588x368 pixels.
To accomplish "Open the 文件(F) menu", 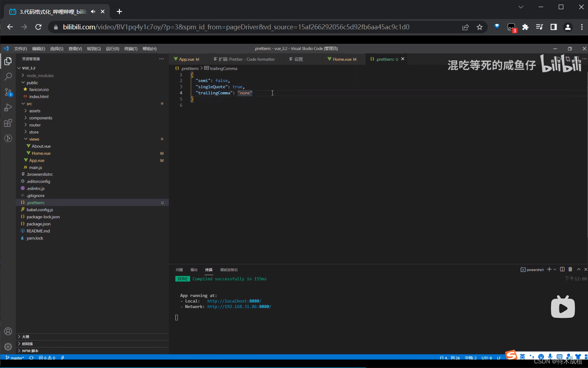I will pyautogui.click(x=20, y=49).
